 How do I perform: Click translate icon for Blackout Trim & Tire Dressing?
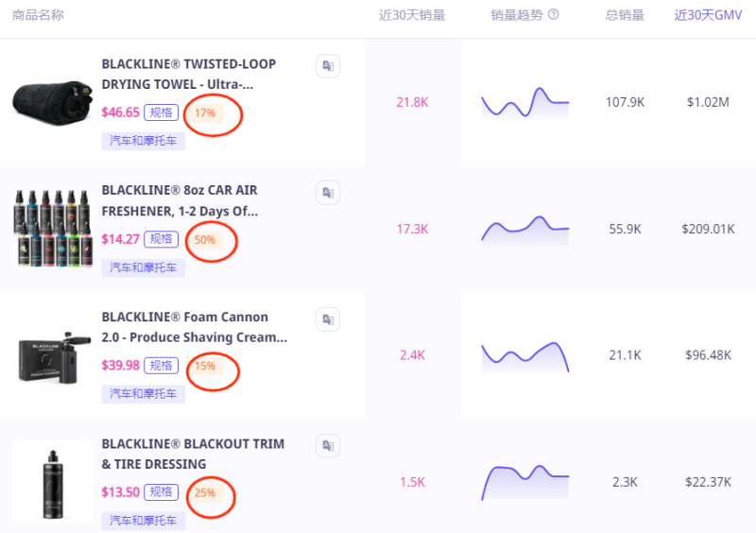pos(328,445)
